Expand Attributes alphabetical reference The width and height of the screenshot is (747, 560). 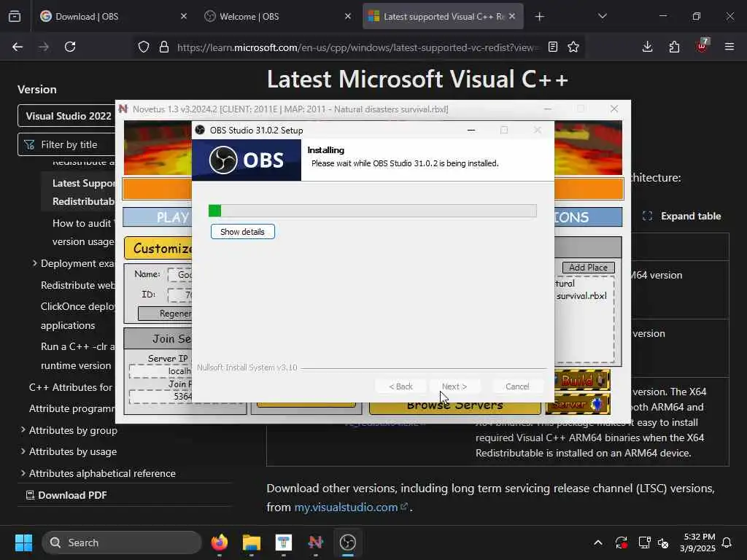23,472
